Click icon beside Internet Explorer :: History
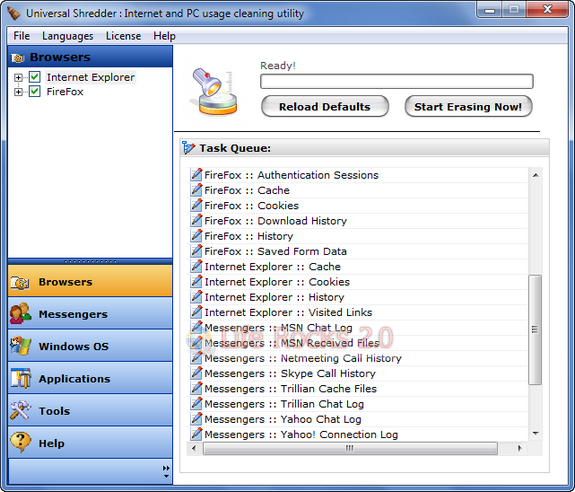Screen dimensions: 575x492 [196, 297]
